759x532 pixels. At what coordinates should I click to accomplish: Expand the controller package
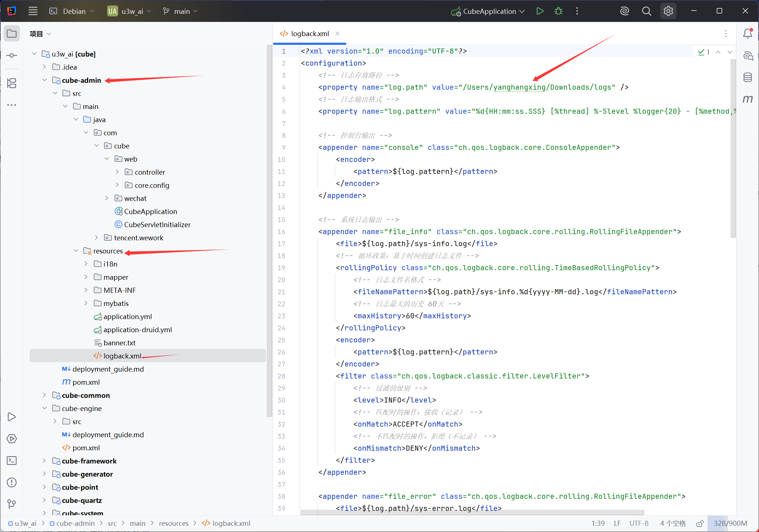(117, 172)
